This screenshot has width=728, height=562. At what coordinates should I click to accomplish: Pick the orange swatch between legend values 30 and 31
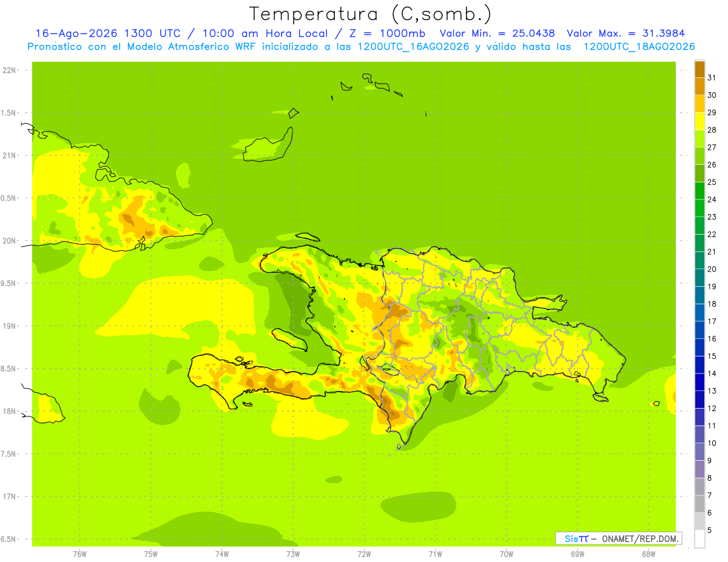click(699, 86)
